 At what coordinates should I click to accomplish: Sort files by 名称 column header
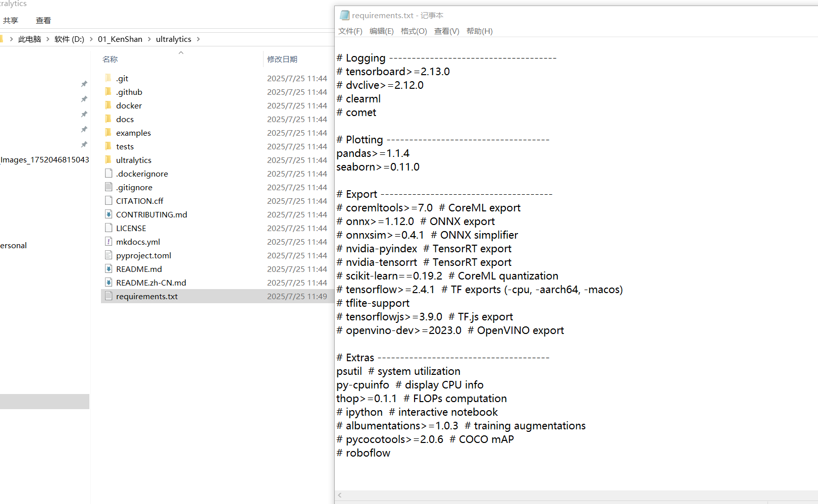pos(110,60)
